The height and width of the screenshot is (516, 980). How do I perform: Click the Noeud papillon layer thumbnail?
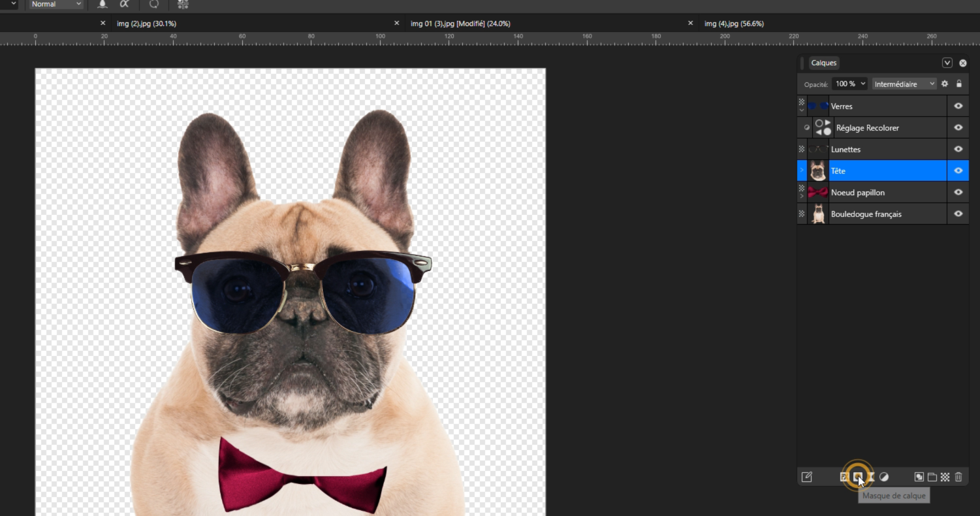click(817, 192)
